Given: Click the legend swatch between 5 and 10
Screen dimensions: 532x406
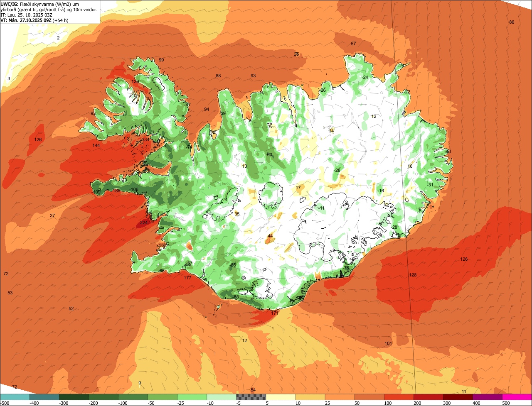Looking at the screenshot, I should point(281,397).
